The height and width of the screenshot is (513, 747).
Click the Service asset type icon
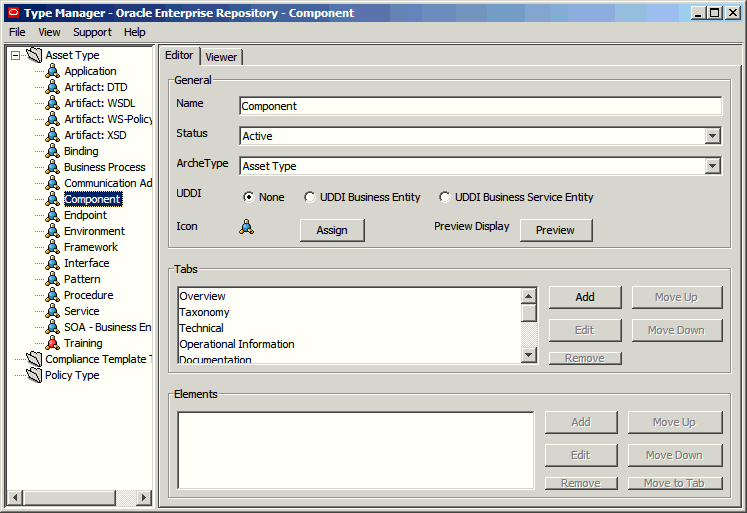pyautogui.click(x=52, y=311)
